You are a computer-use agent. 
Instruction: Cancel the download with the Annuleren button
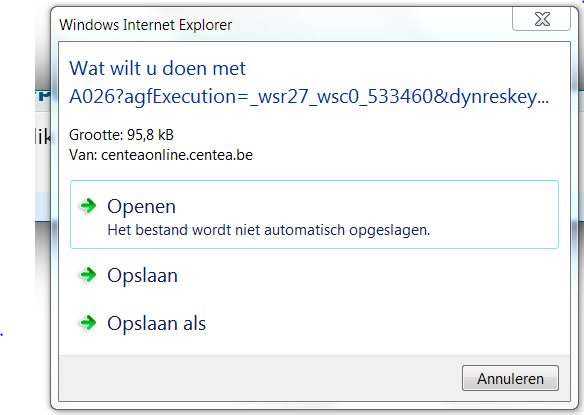pyautogui.click(x=510, y=378)
